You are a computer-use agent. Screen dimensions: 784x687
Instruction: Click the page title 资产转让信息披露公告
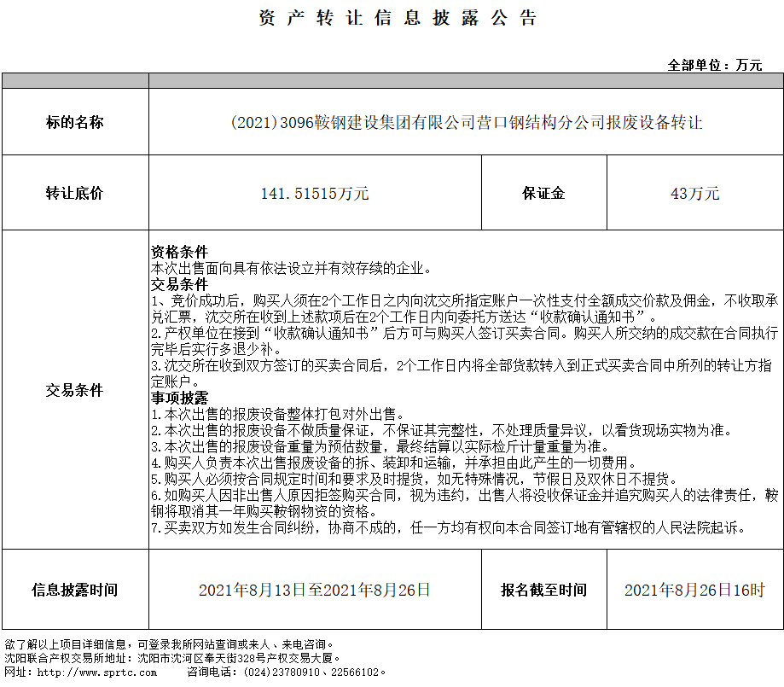click(x=398, y=19)
